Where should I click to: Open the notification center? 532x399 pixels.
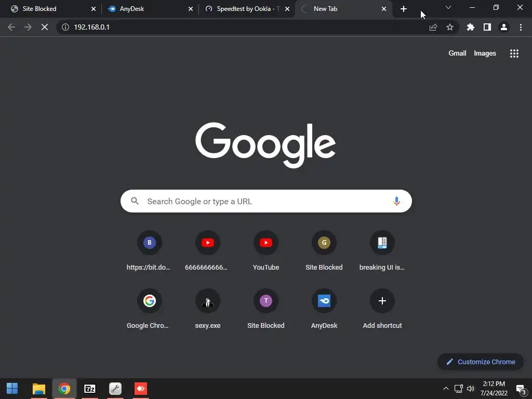coord(521,390)
